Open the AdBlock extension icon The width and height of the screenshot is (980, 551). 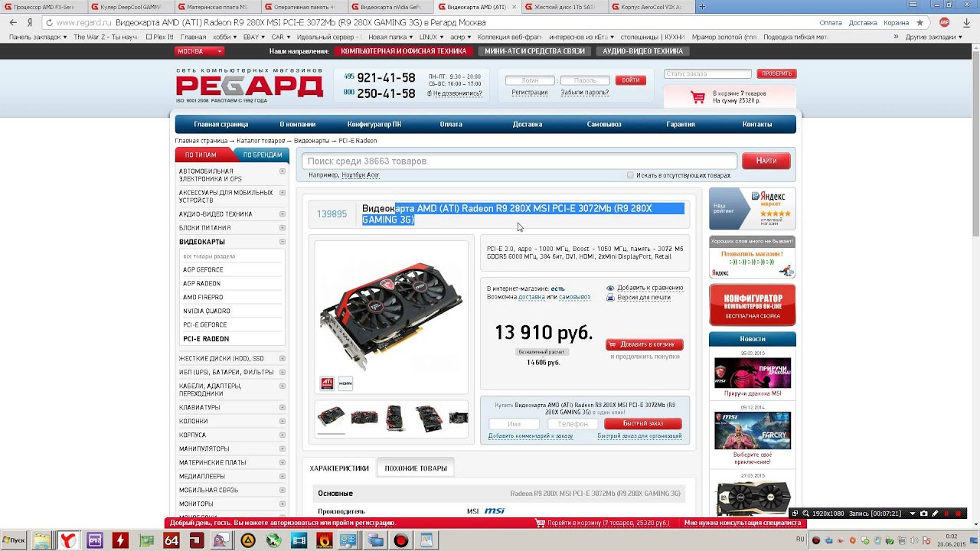[944, 23]
